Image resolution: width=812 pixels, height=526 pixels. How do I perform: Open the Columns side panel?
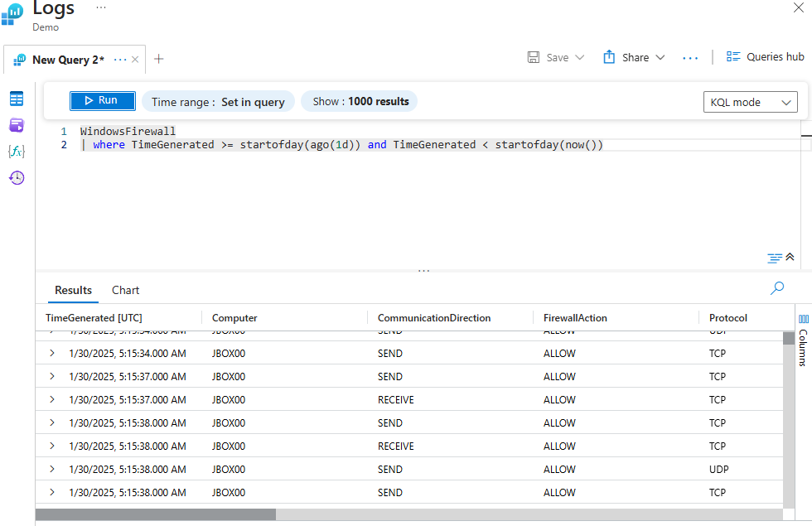[x=803, y=340]
